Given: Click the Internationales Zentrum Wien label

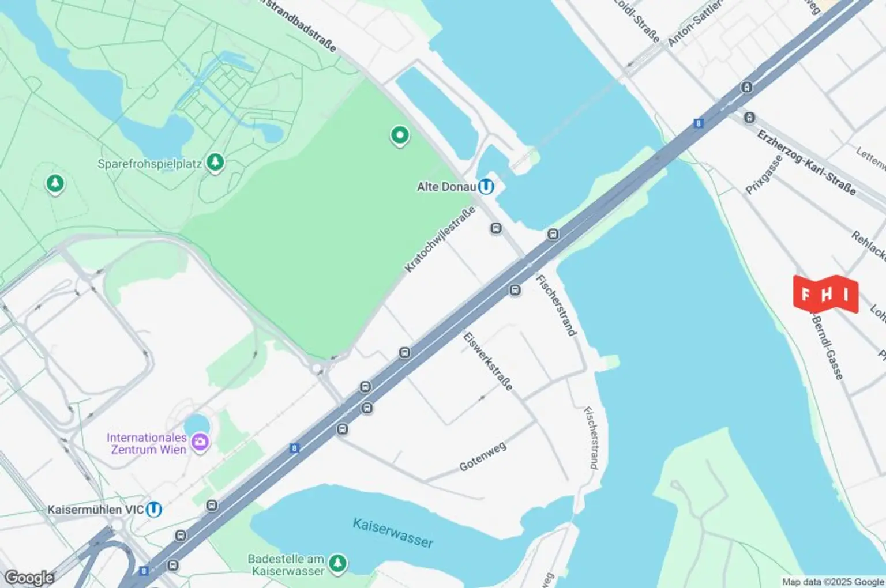Looking at the screenshot, I should pos(148,443).
